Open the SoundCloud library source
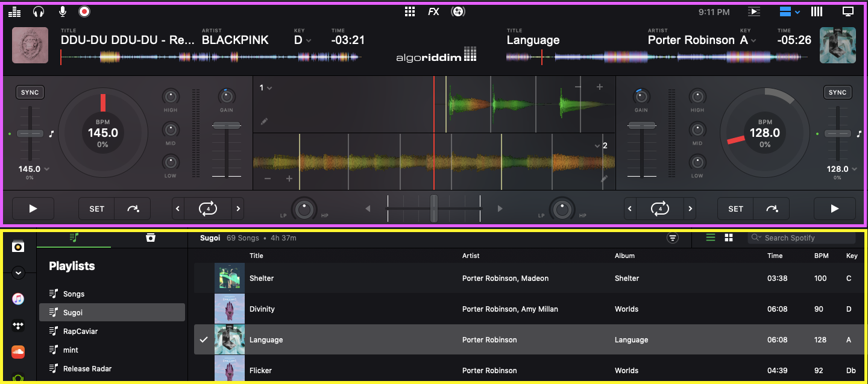This screenshot has height=384, width=868. coord(18,351)
